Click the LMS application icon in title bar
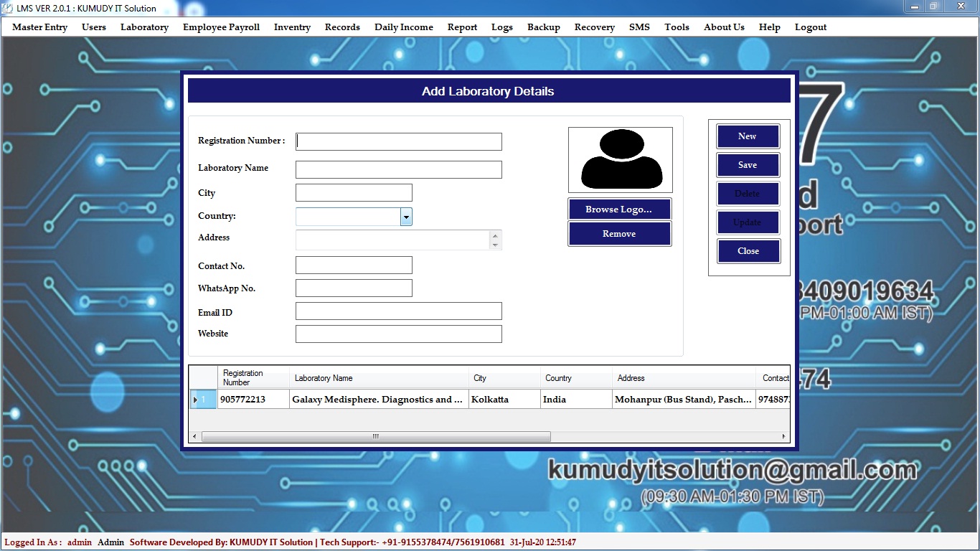This screenshot has width=980, height=551. [x=8, y=8]
